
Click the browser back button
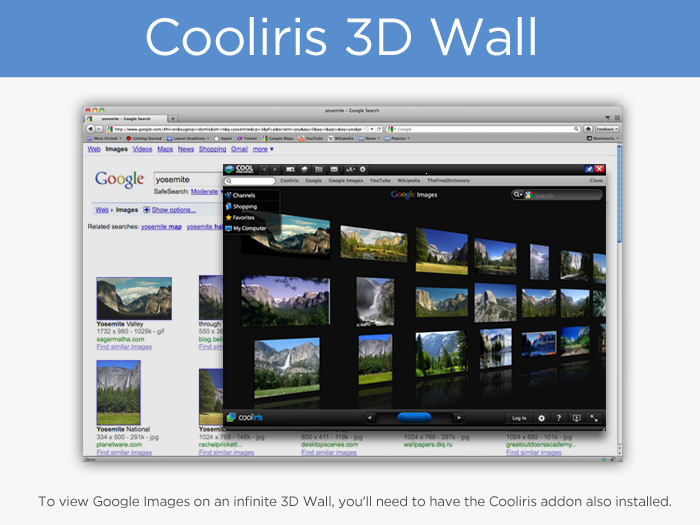tap(91, 129)
